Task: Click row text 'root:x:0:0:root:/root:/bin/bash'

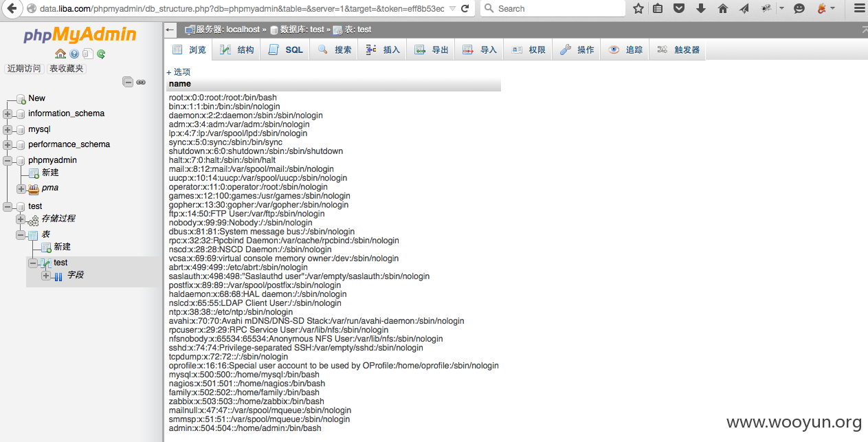Action: 223,98
